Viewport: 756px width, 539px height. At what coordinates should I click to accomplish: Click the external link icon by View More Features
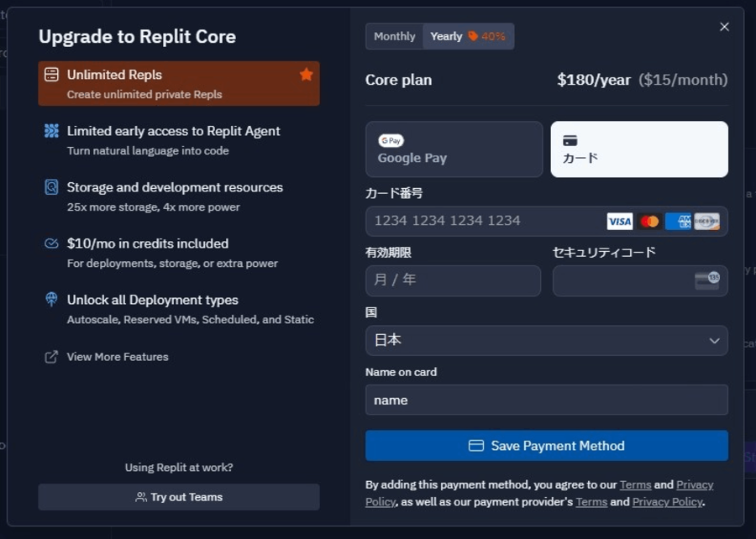pos(51,357)
